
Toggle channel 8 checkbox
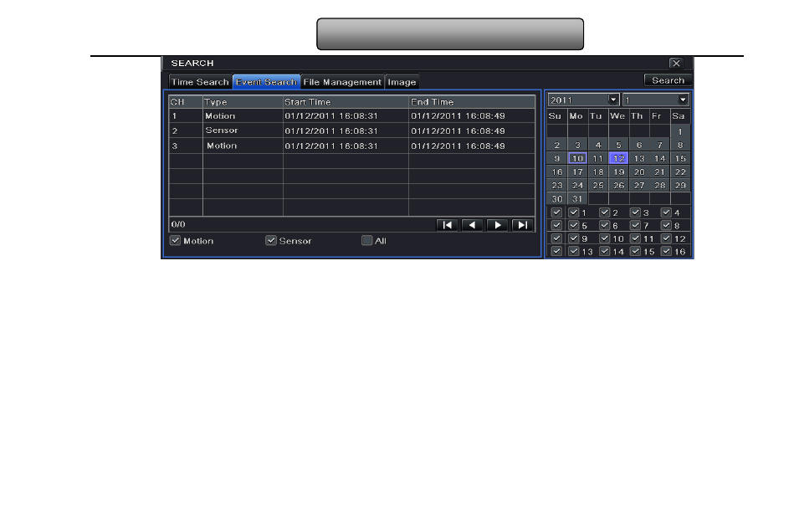tap(666, 225)
